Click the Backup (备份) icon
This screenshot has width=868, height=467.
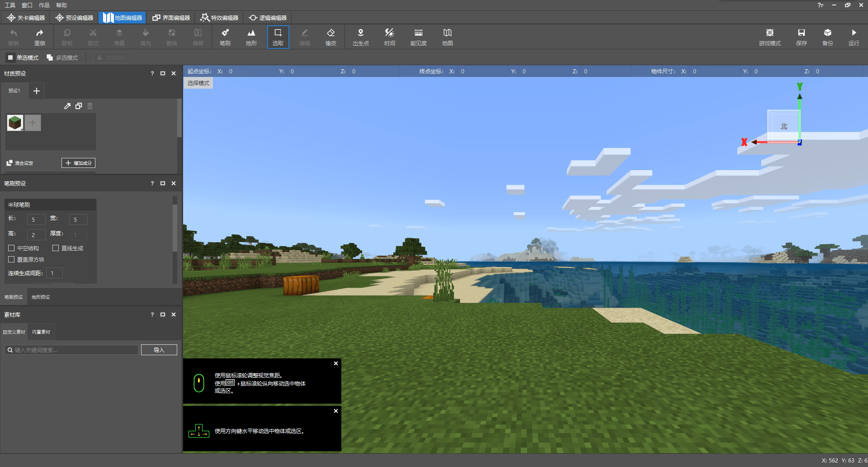(x=828, y=37)
